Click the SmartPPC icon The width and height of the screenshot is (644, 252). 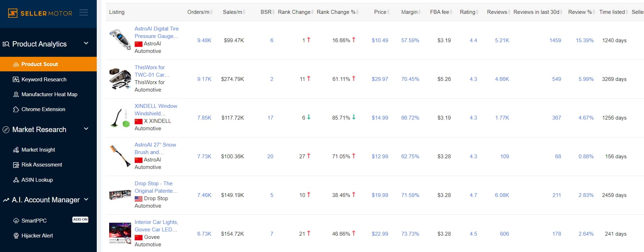[16, 221]
